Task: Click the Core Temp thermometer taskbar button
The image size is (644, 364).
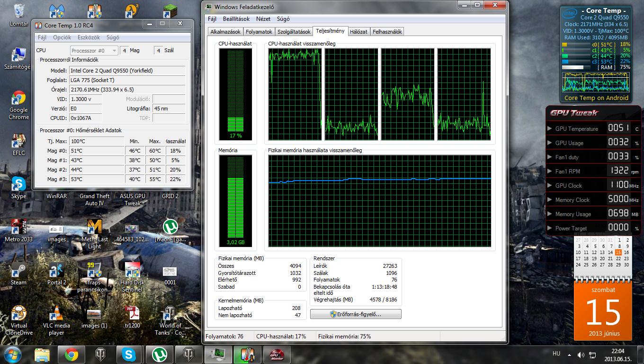Action: pos(248,354)
